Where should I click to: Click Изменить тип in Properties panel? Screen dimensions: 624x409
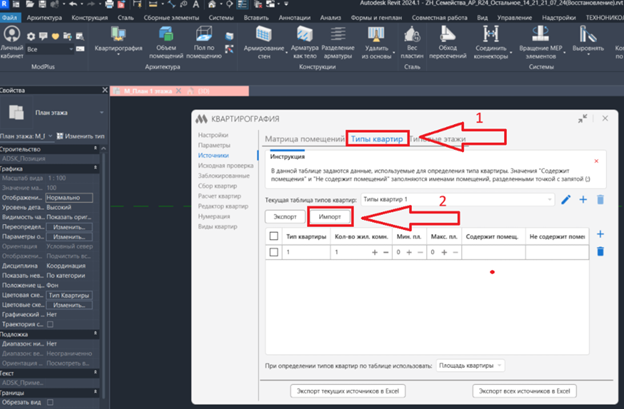[x=81, y=136]
